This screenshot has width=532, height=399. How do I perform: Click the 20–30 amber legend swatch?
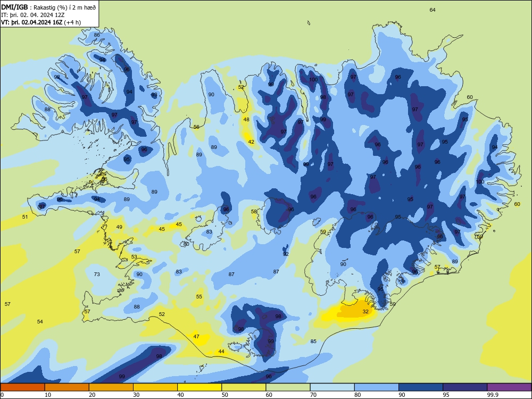click(x=111, y=387)
